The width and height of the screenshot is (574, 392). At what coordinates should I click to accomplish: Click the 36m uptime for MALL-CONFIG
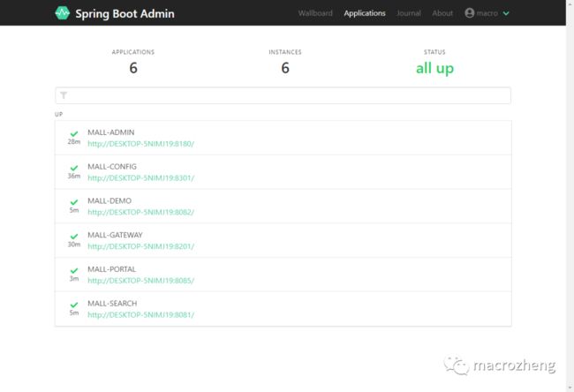[x=74, y=176]
